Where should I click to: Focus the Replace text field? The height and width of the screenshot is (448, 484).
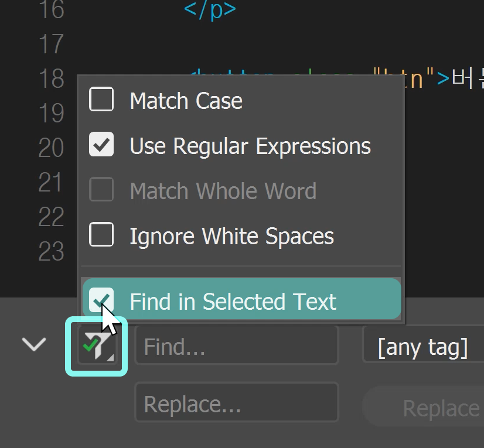coord(236,404)
